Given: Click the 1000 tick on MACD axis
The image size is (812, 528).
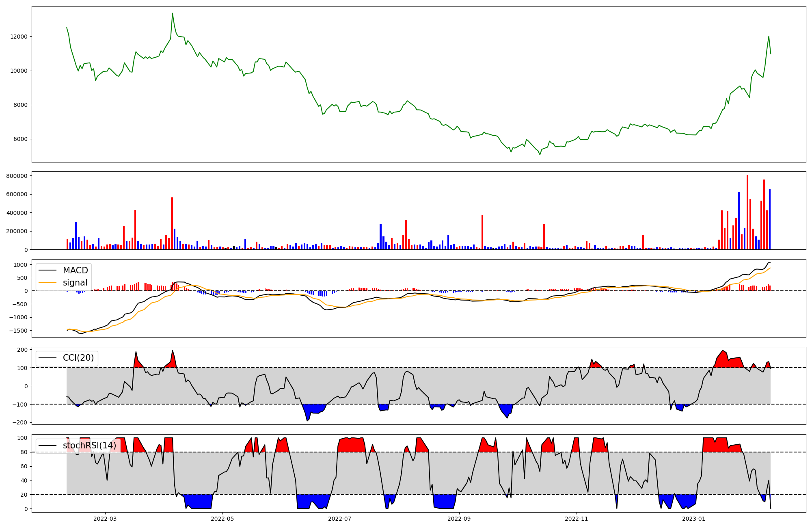Looking at the screenshot, I should pyautogui.click(x=20, y=265).
